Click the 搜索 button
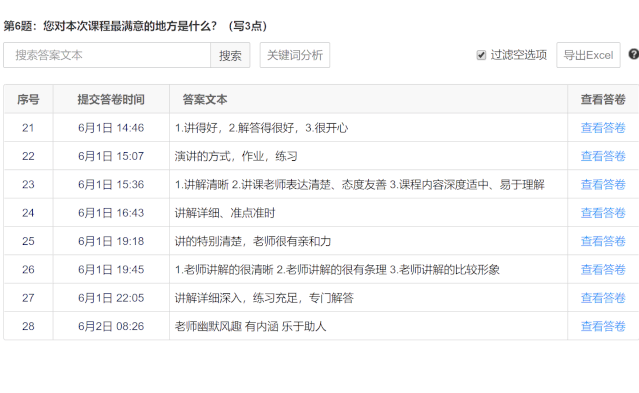 (230, 55)
